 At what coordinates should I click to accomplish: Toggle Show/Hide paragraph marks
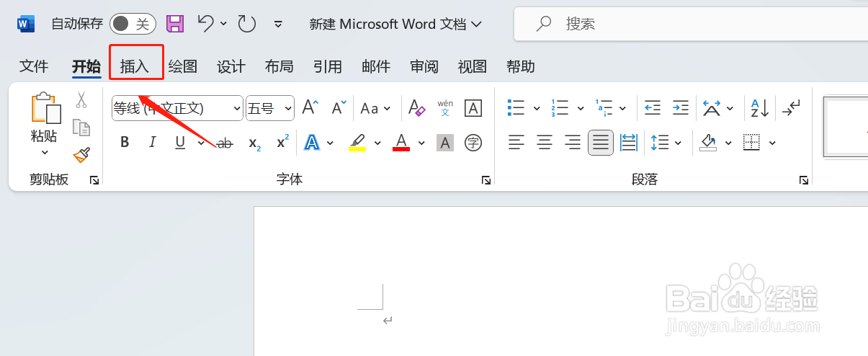point(792,108)
